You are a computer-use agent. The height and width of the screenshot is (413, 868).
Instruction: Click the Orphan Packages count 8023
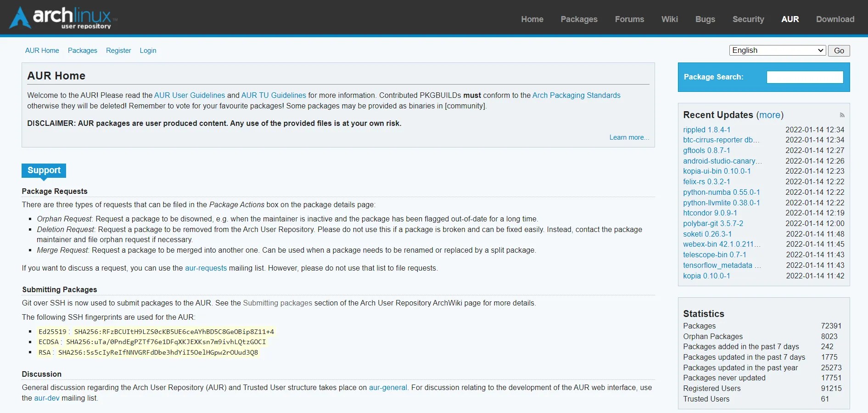coord(829,337)
